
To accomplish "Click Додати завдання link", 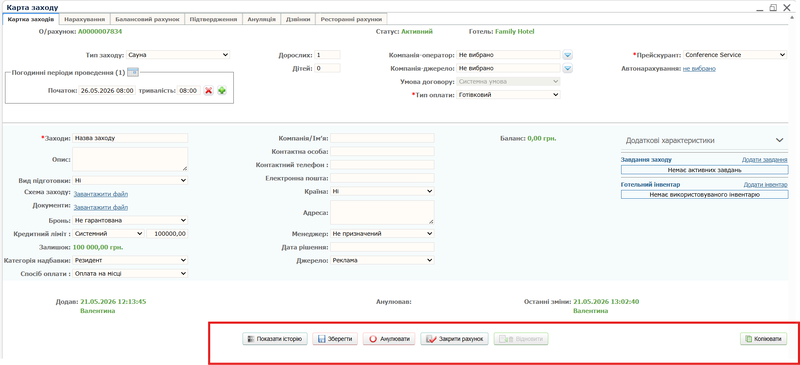I will [764, 160].
